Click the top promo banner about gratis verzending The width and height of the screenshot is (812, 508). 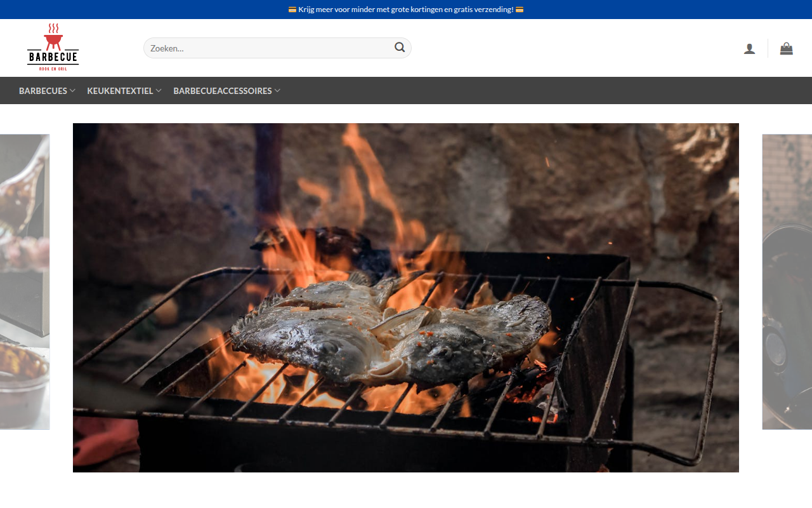[x=406, y=10]
